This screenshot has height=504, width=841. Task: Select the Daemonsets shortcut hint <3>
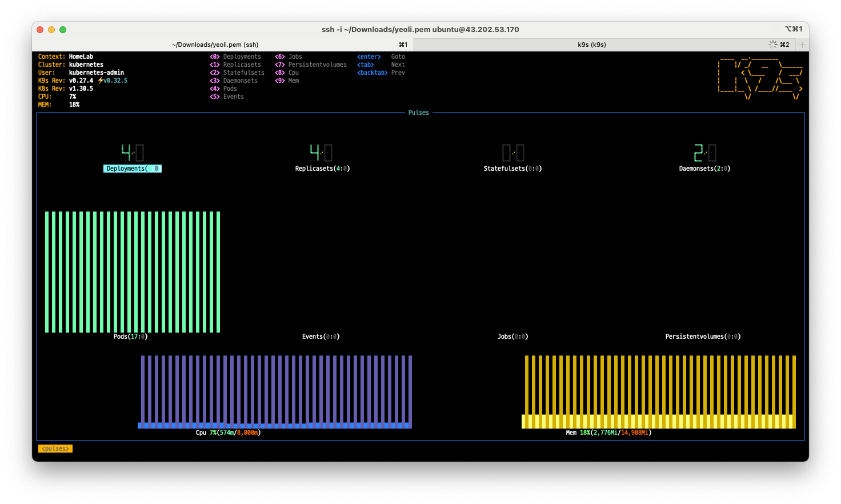[234, 81]
